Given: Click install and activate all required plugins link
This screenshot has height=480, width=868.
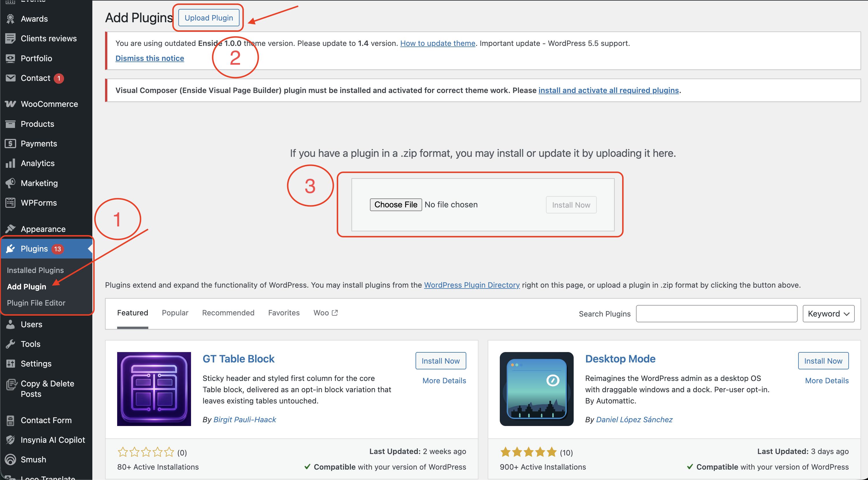Looking at the screenshot, I should pyautogui.click(x=609, y=90).
